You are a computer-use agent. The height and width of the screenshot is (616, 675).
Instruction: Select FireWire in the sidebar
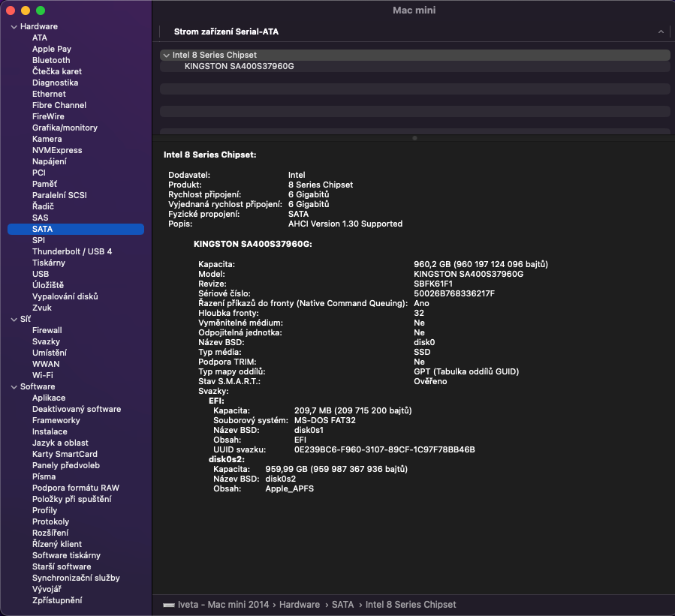(x=48, y=116)
